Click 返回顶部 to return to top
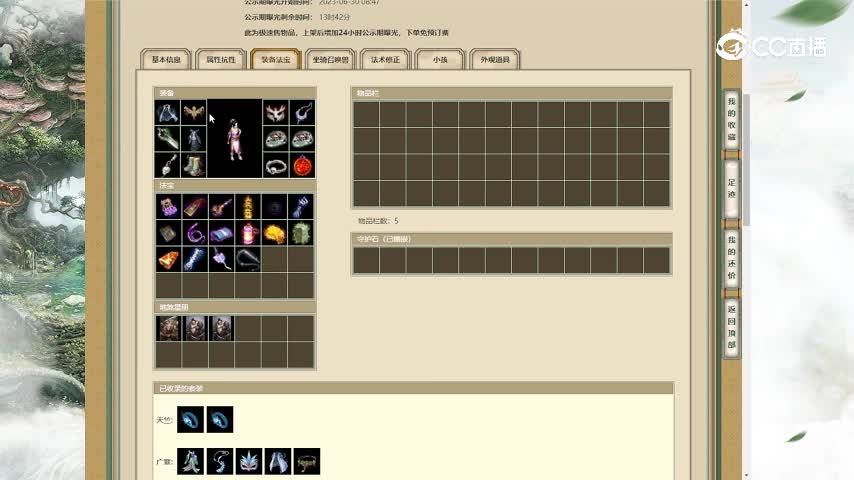Screen dimensions: 854x480 point(731,327)
